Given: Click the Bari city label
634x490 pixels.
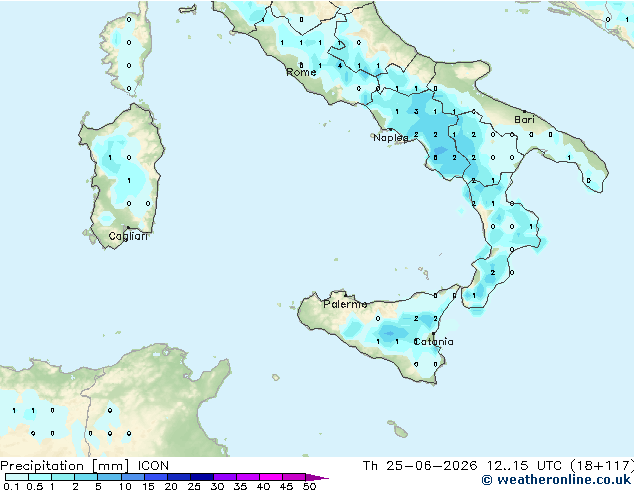Looking at the screenshot, I should point(524,119).
